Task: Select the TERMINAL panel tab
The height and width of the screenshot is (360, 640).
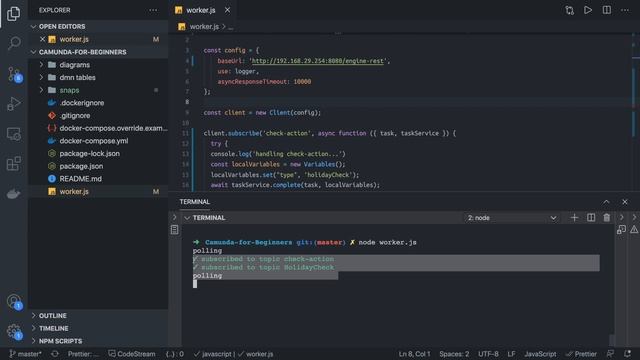Action: point(195,202)
